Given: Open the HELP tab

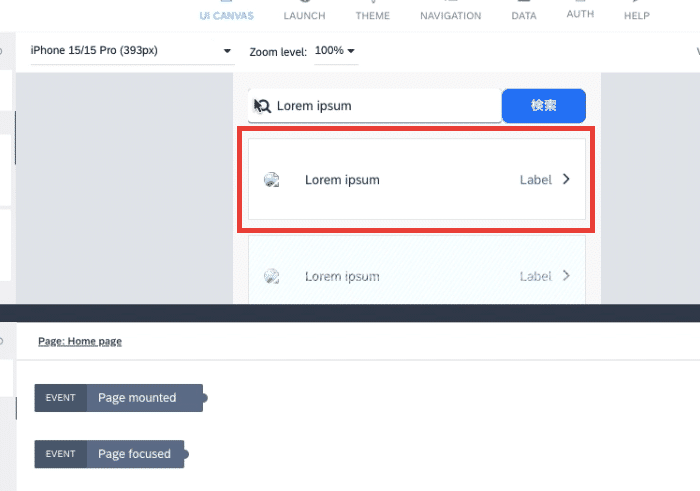Looking at the screenshot, I should pos(637,16).
